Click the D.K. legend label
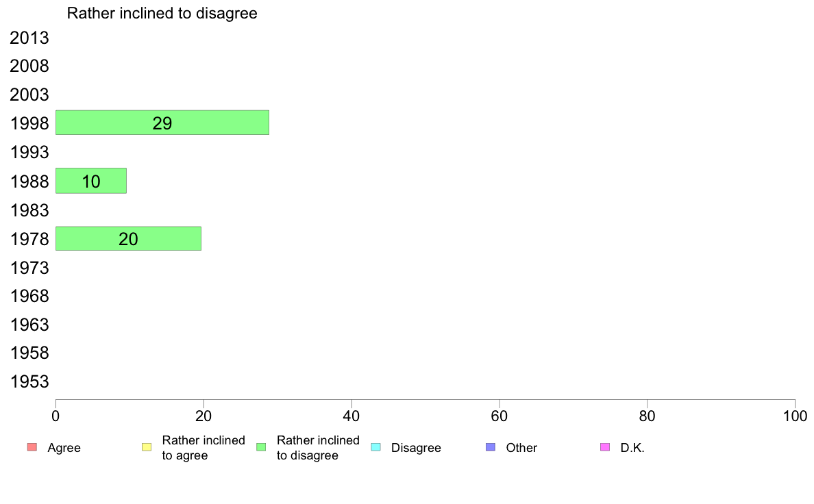Viewport: 814px width, 504px height. (632, 448)
